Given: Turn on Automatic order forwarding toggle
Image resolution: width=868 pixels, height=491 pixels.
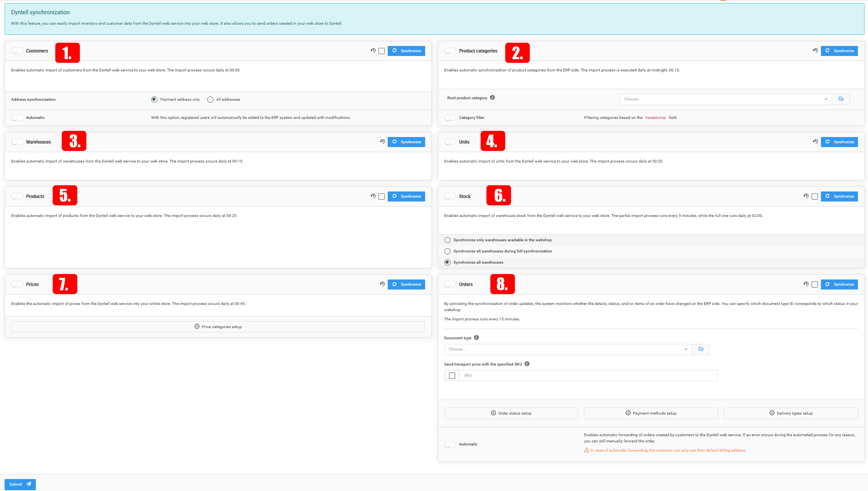Looking at the screenshot, I should click(x=450, y=444).
